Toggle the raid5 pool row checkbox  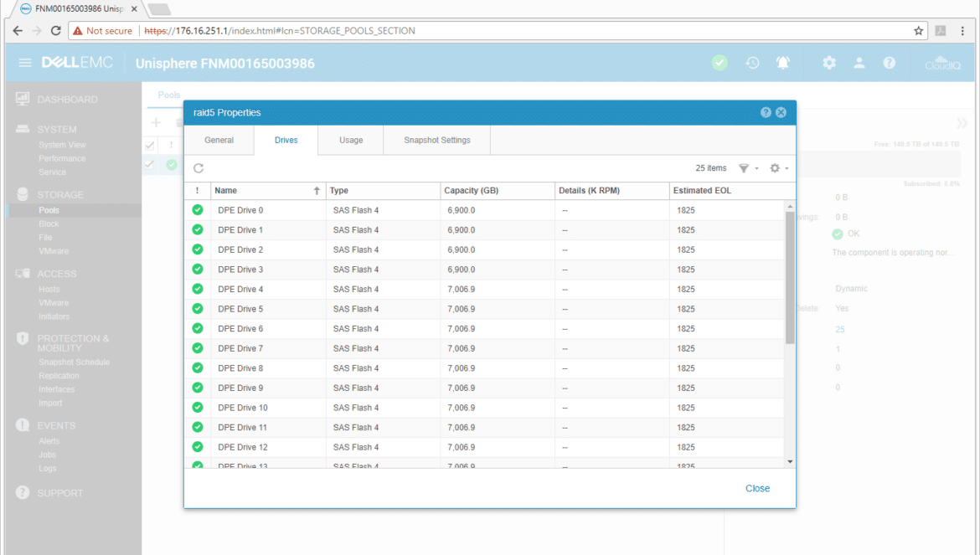click(149, 165)
